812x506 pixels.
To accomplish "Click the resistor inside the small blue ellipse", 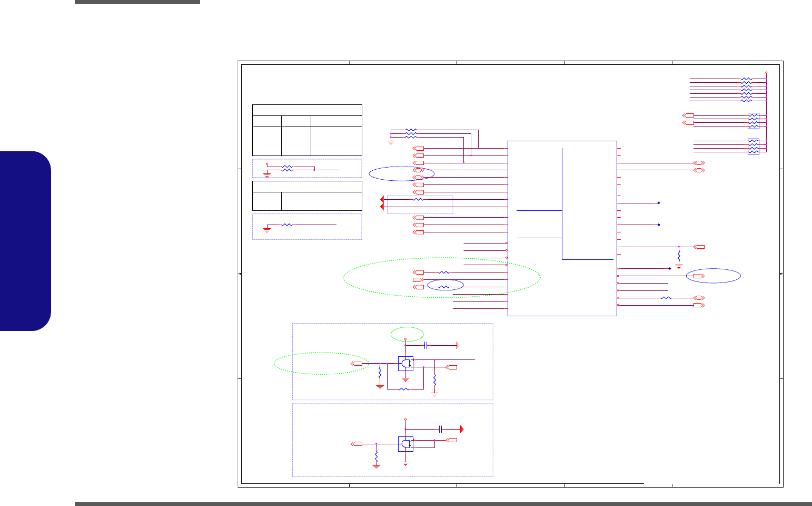I will point(444,287).
